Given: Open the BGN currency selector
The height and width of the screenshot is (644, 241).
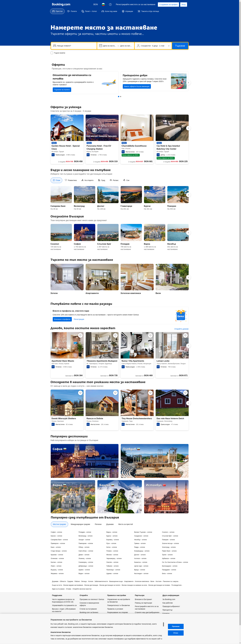Looking at the screenshot, I should coord(96,5).
